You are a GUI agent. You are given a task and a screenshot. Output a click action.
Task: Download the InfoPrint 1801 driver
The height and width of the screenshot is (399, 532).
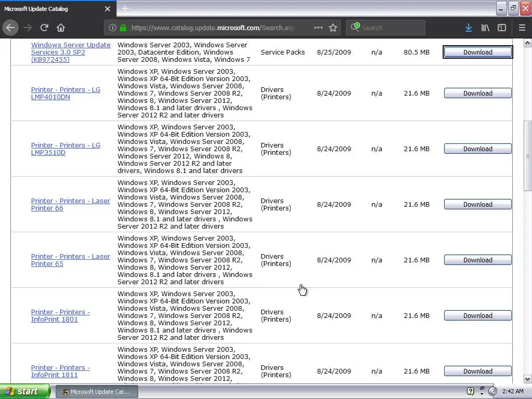tap(478, 315)
